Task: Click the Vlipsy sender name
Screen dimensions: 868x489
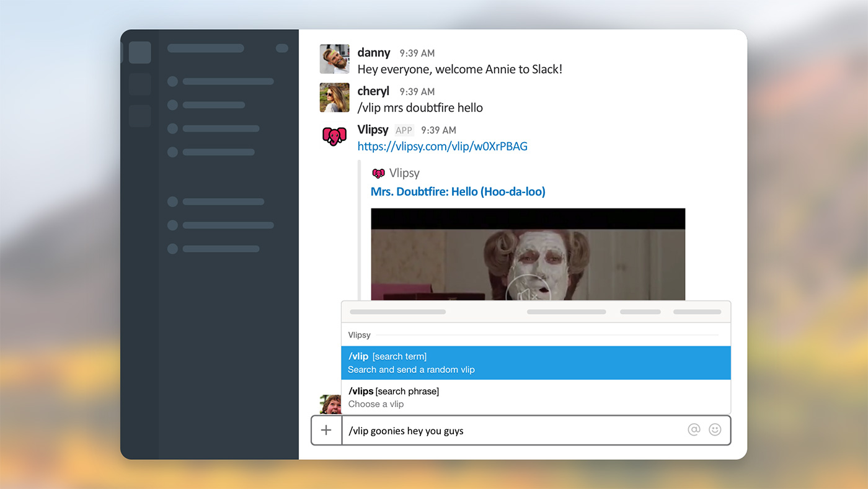Action: 373,130
